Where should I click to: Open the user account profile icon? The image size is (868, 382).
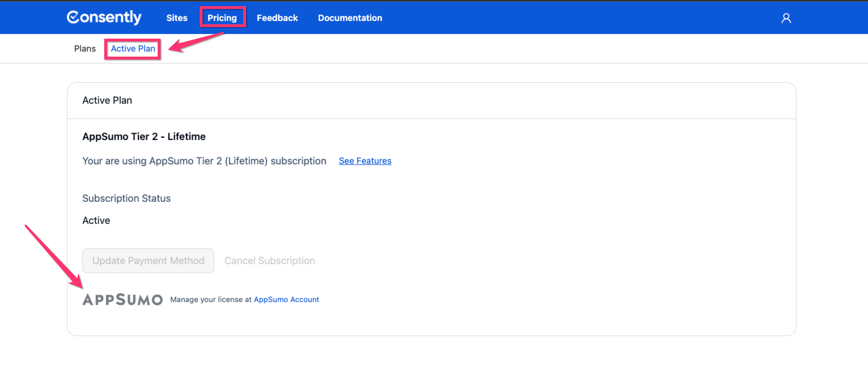pyautogui.click(x=786, y=18)
